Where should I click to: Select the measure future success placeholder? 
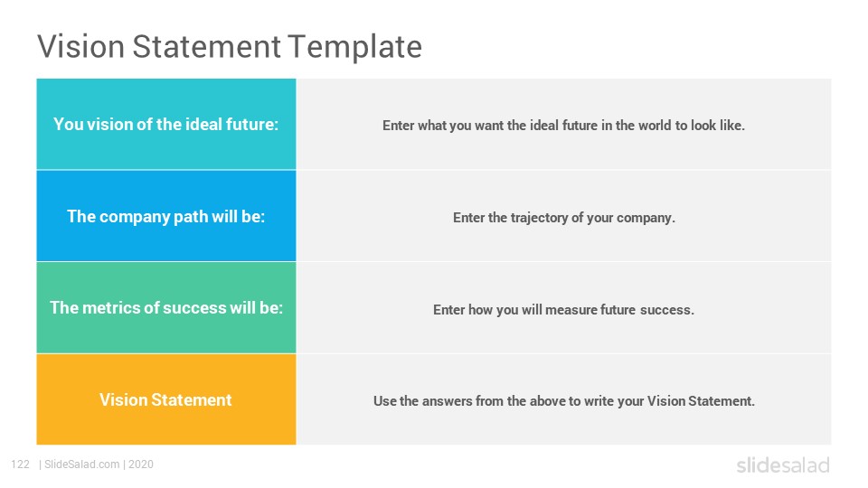(x=563, y=309)
